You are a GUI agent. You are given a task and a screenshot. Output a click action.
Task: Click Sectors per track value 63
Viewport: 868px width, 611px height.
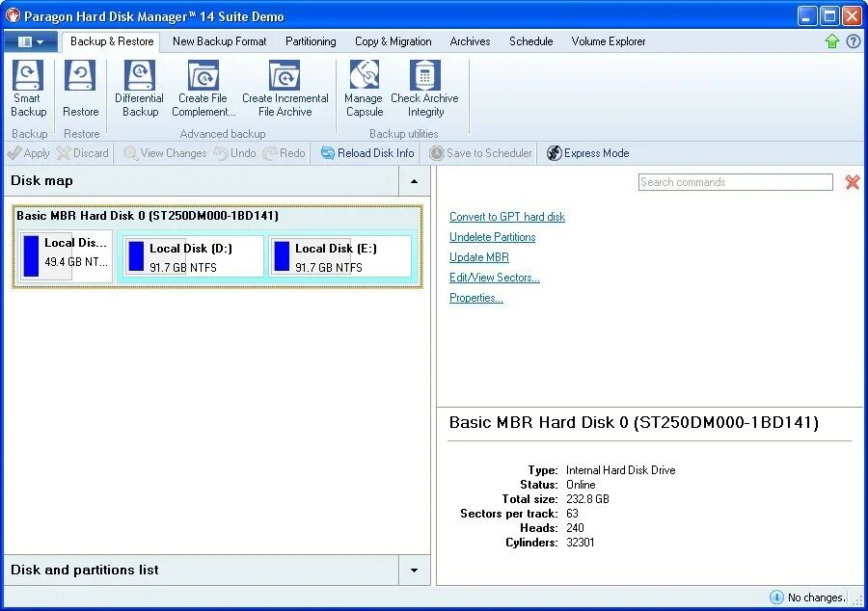coord(572,513)
